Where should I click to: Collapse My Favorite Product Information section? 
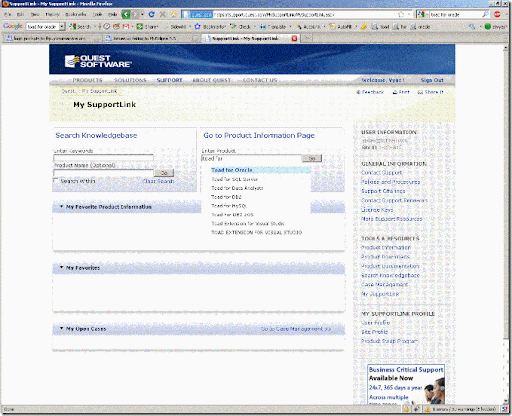click(x=61, y=207)
